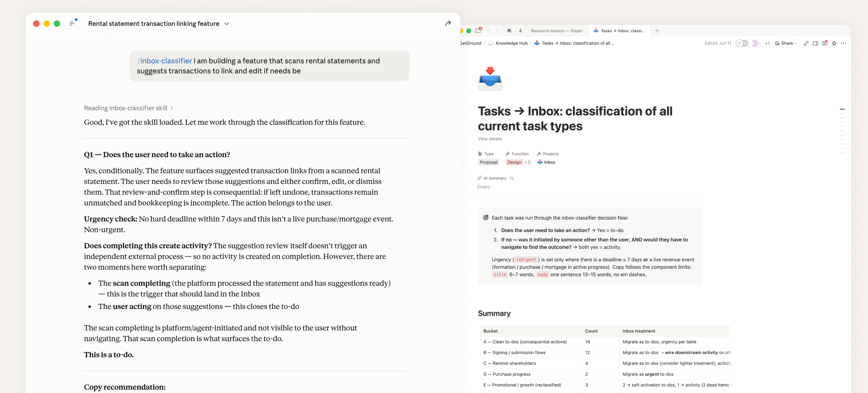The height and width of the screenshot is (393, 868).
Task: Click the 'Q1 — Does the user need' heading
Action: coord(157,154)
